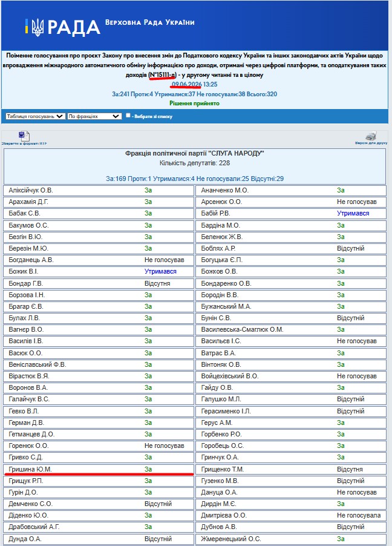Select deputy Гришина Ю.М. row

(99, 469)
